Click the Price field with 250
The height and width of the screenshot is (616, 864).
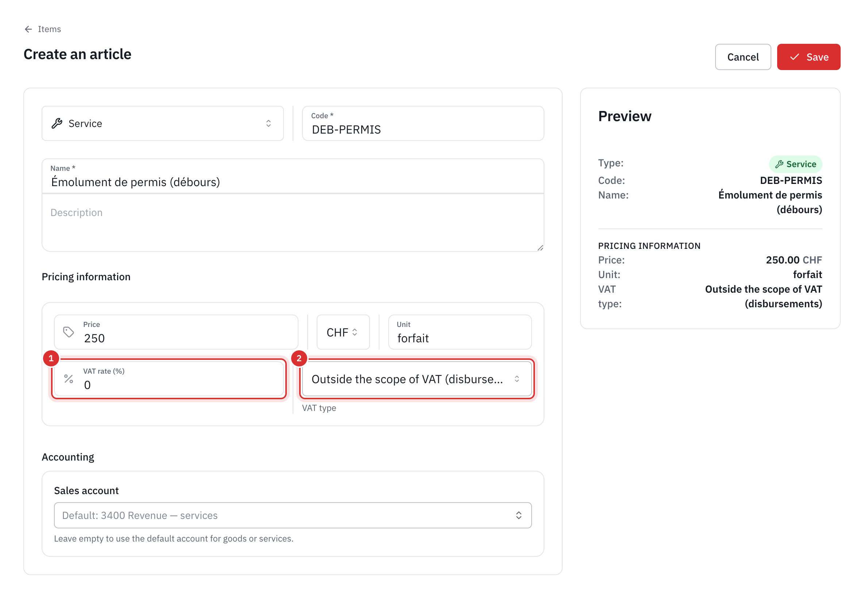click(x=176, y=332)
